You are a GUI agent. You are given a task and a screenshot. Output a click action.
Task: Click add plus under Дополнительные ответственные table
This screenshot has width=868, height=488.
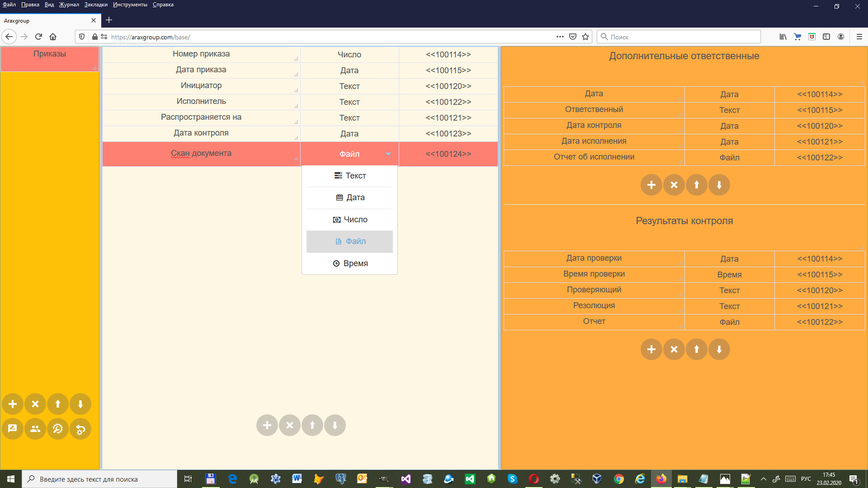(651, 185)
